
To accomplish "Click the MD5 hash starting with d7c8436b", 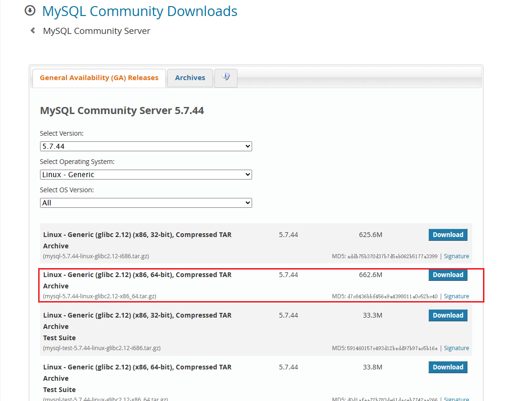I will pos(393,296).
